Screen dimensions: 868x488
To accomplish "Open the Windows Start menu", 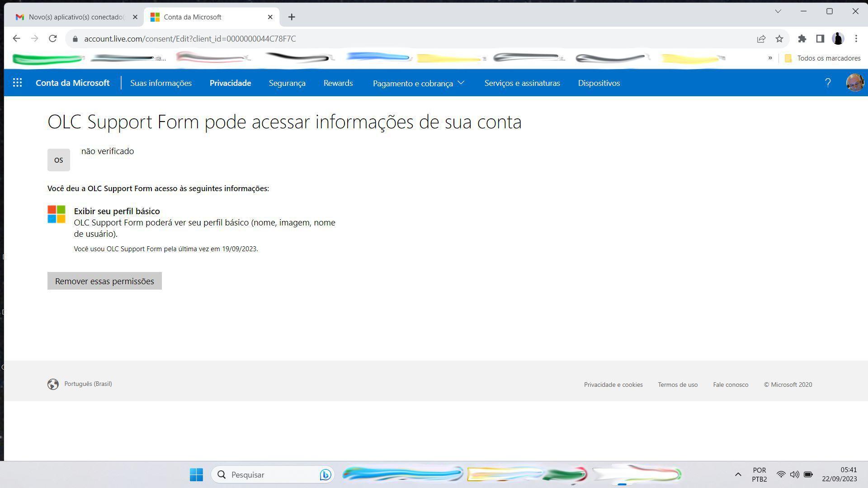I will (196, 474).
